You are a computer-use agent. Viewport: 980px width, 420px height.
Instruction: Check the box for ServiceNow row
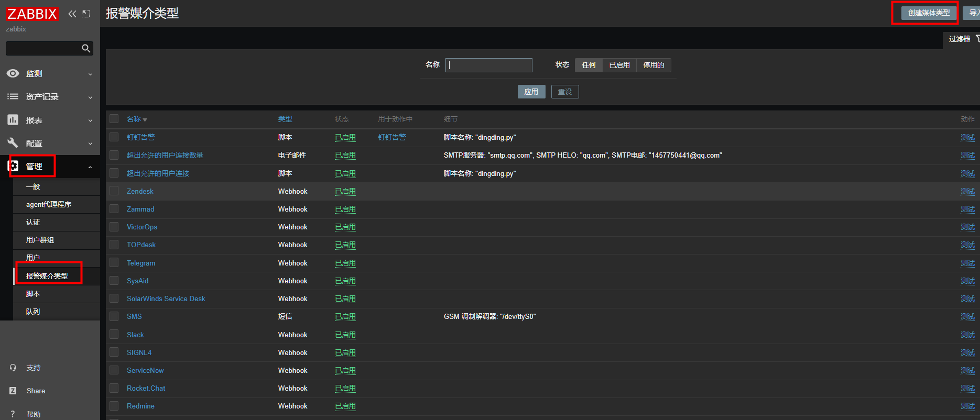coord(114,370)
